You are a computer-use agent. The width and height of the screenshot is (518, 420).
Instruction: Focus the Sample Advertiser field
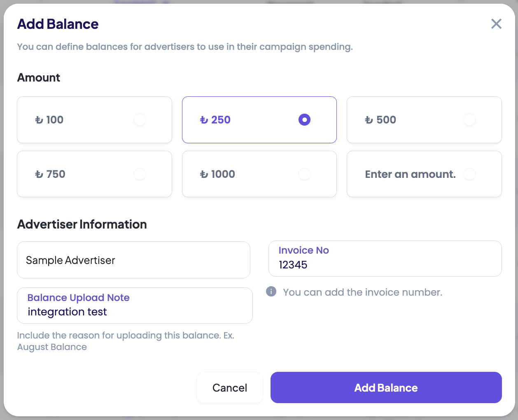click(133, 260)
